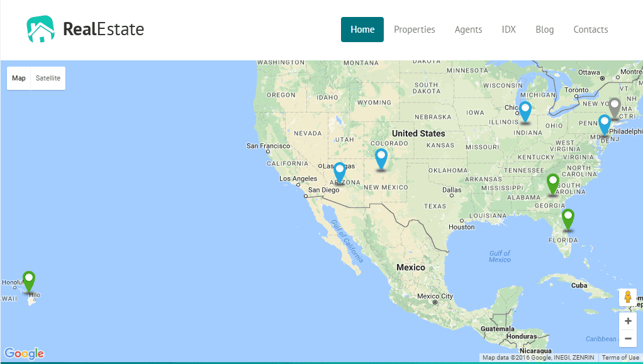Activate the Street View pegman icon
This screenshot has width=643, height=364.
[628, 296]
